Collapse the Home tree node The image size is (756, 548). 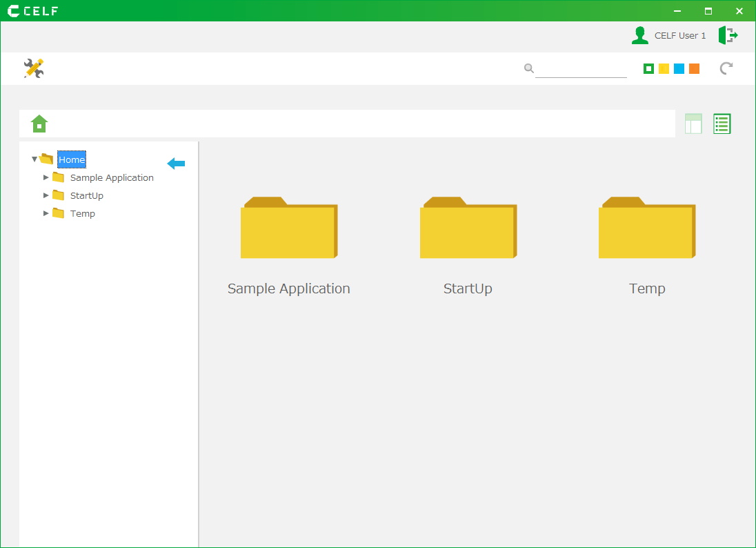(34, 159)
